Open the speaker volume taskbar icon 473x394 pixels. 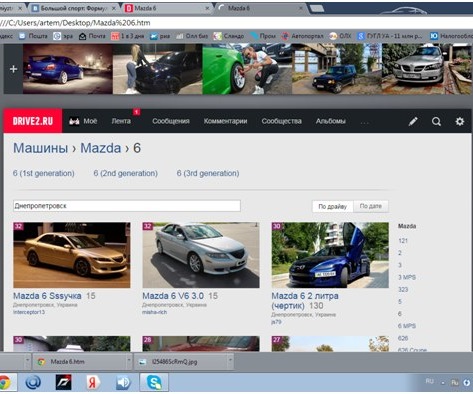point(123,383)
